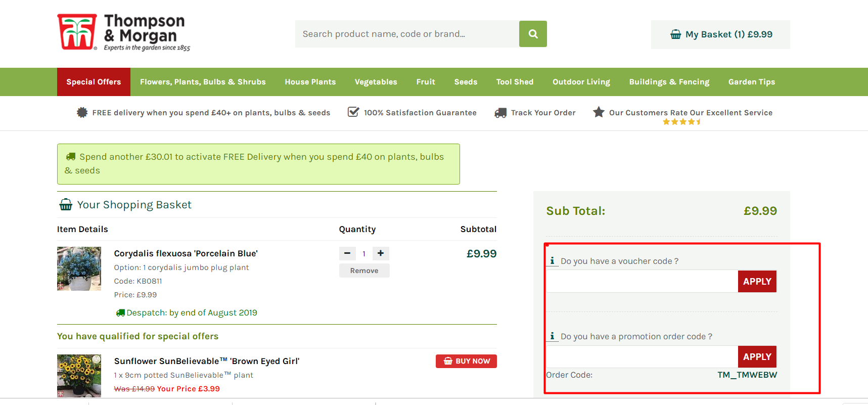Increase Corydalis quantity with plus button
This screenshot has height=405, width=868.
coord(381,253)
